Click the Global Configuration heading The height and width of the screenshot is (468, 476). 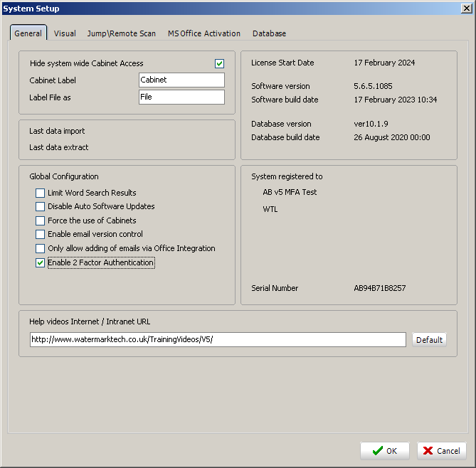click(x=64, y=176)
